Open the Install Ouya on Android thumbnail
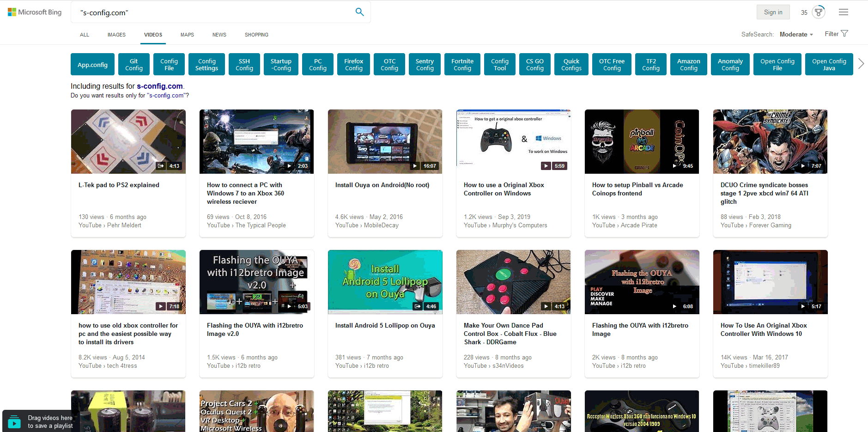 pyautogui.click(x=385, y=141)
